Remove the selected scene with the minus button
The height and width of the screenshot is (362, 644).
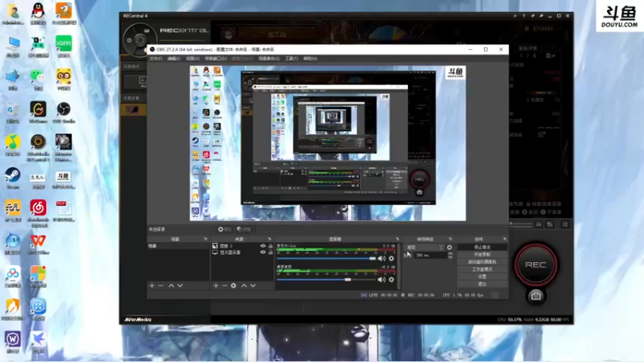(161, 286)
